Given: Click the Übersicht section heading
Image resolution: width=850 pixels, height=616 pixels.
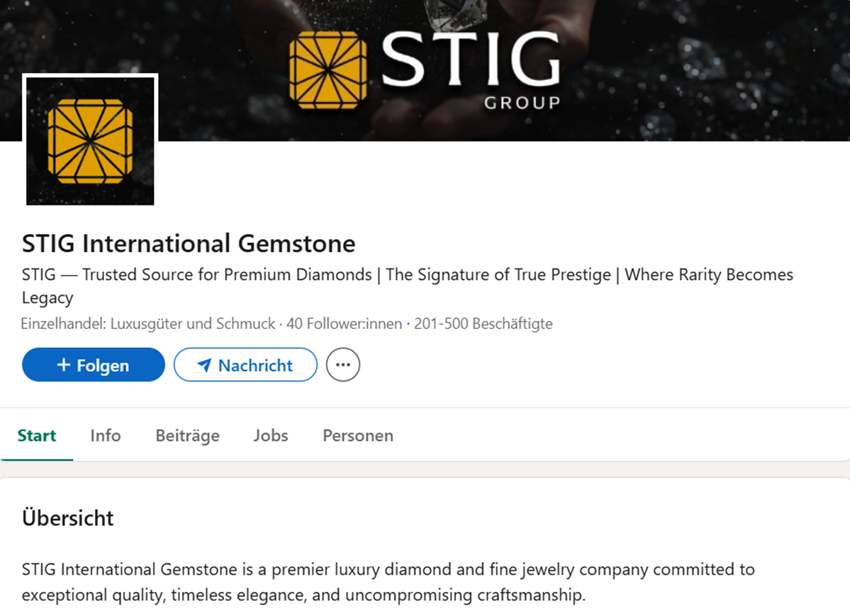Looking at the screenshot, I should 68,518.
